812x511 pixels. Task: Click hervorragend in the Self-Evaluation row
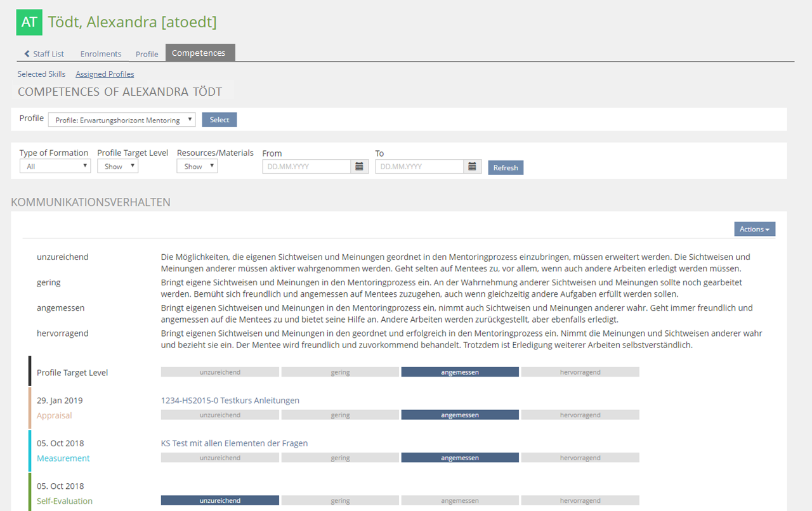(x=580, y=501)
